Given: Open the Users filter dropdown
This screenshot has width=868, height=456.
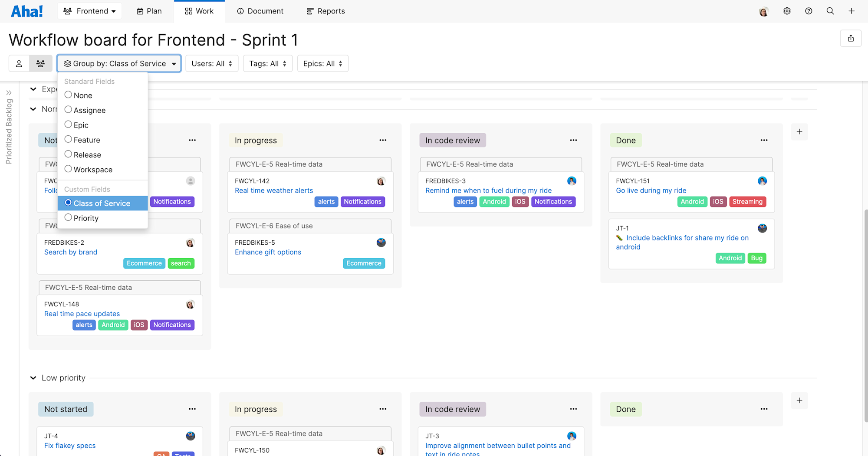Looking at the screenshot, I should [212, 63].
